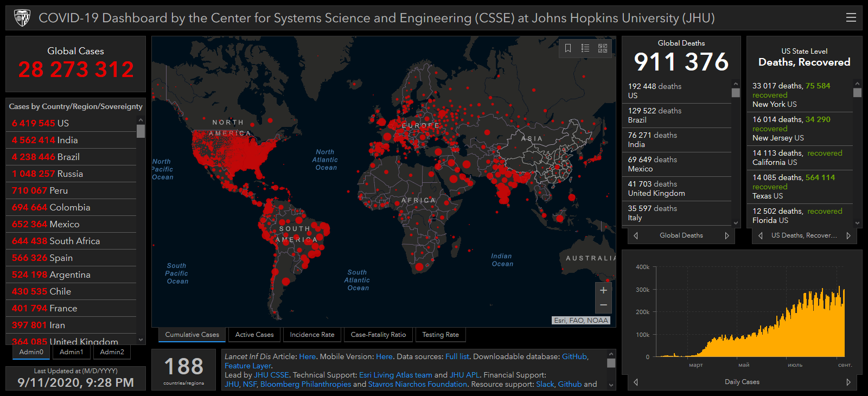Select Italy 35 597 deaths entry
This screenshot has width=868, height=396.
click(676, 213)
